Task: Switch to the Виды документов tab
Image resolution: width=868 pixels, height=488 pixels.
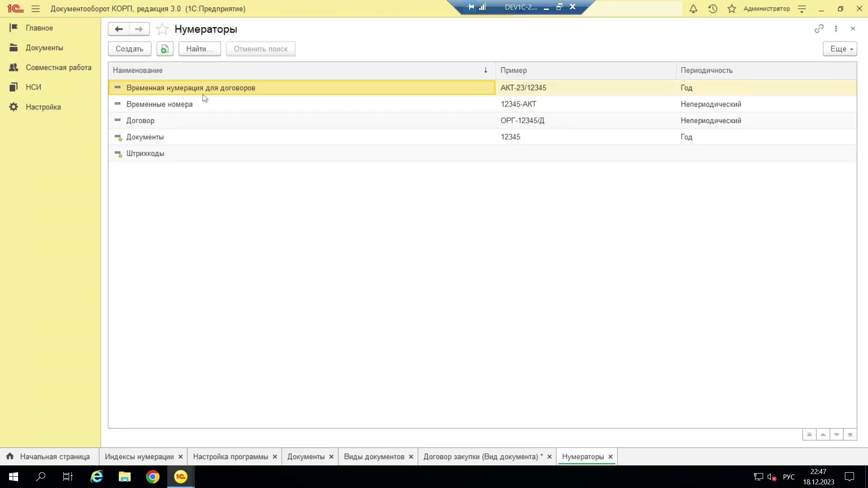Action: click(374, 456)
